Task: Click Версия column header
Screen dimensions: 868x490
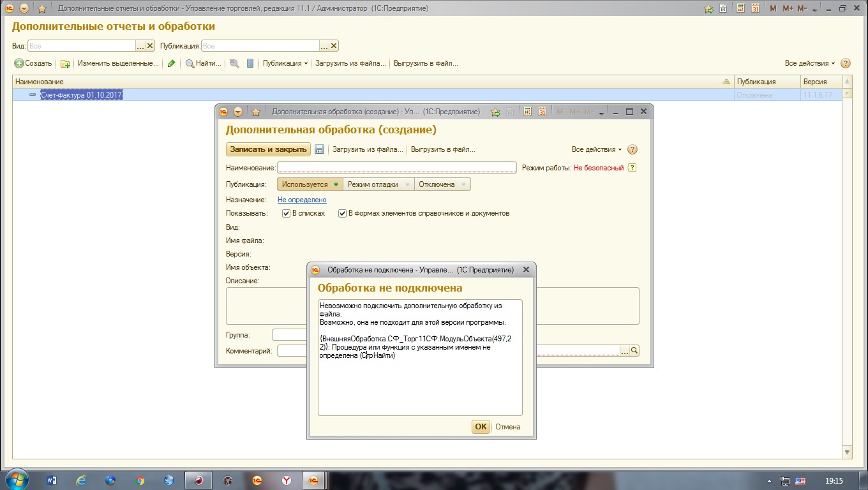Action: 821,82
